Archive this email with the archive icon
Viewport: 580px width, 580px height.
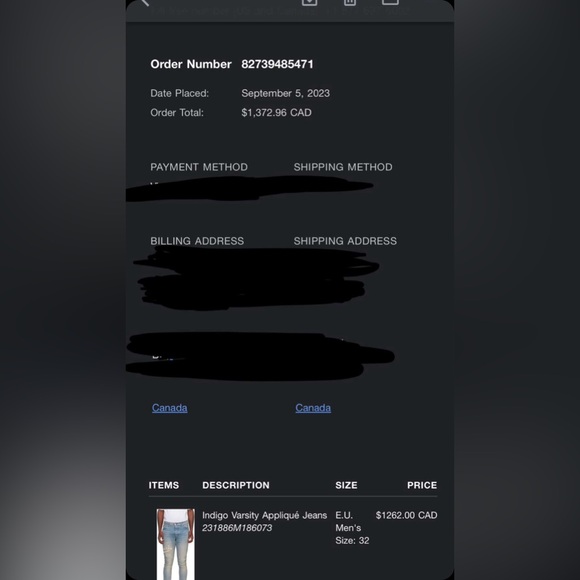pos(309,2)
